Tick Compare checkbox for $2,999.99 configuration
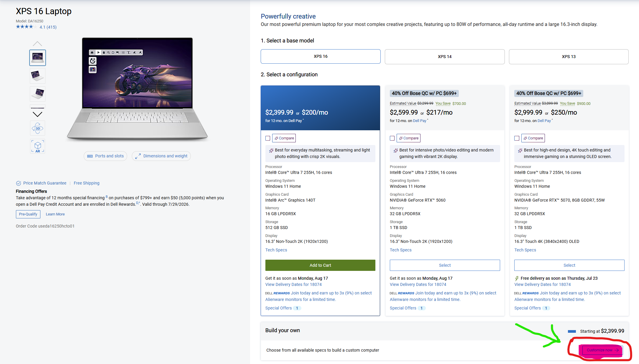The height and width of the screenshot is (364, 639). (517, 138)
